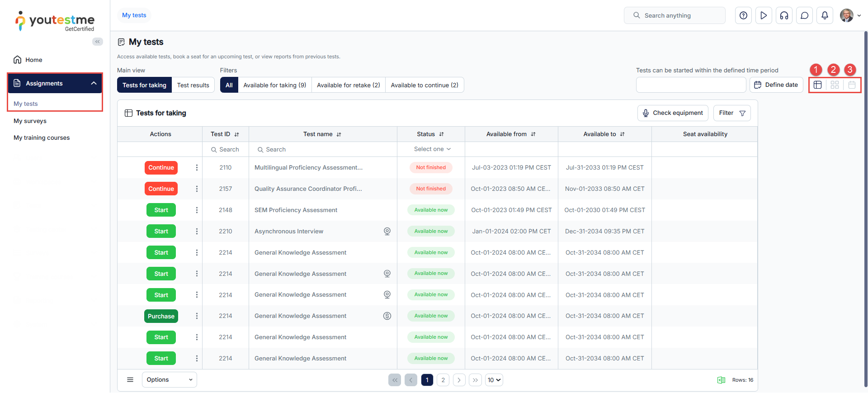The width and height of the screenshot is (868, 393).
Task: Collapse the Assignments menu section
Action: click(94, 83)
